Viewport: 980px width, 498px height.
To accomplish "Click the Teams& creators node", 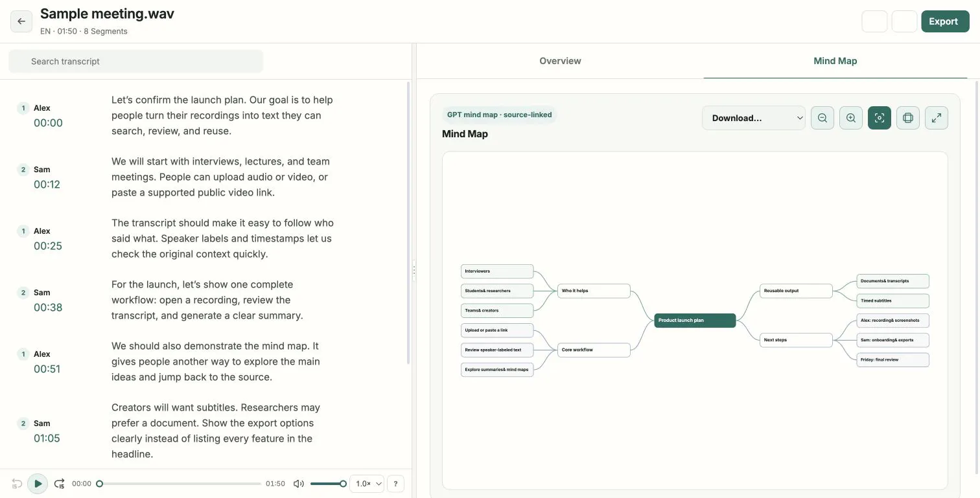I will coord(497,310).
